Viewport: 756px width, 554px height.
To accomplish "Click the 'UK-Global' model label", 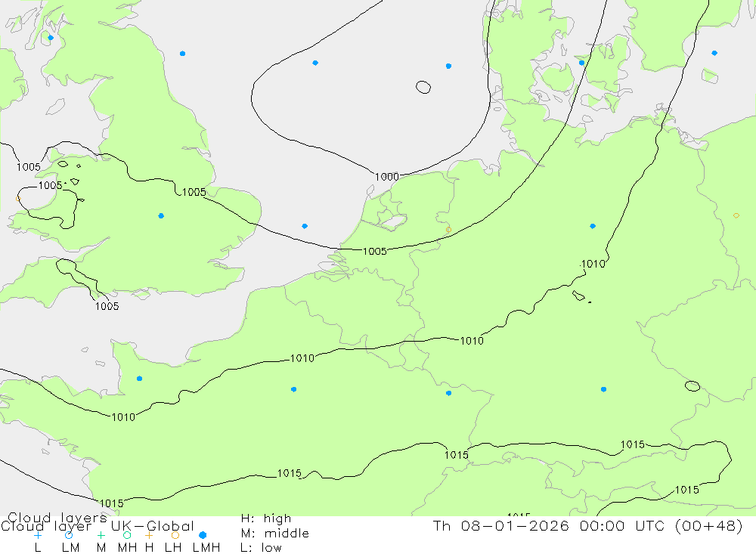I will [153, 526].
